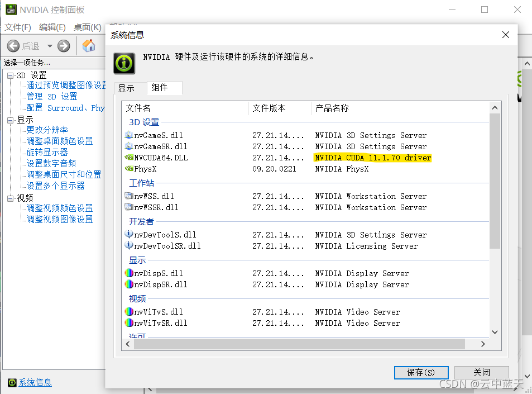Click the component list scroll-up arrow
The height and width of the screenshot is (394, 532).
pyautogui.click(x=495, y=108)
